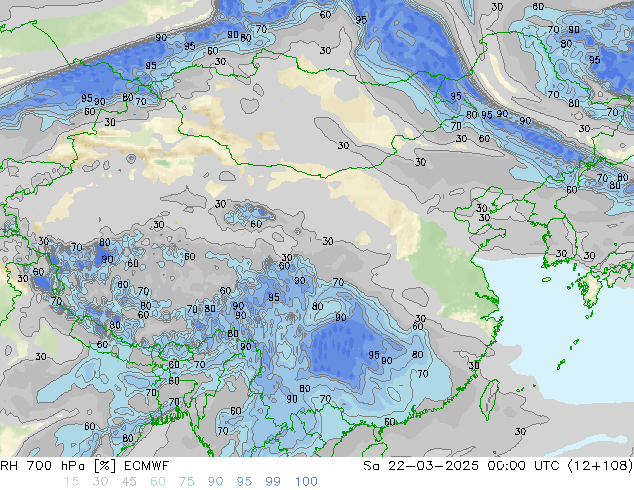Select legend value 95 in the color scale
Image resolution: width=634 pixels, height=490 pixels.
pyautogui.click(x=244, y=482)
